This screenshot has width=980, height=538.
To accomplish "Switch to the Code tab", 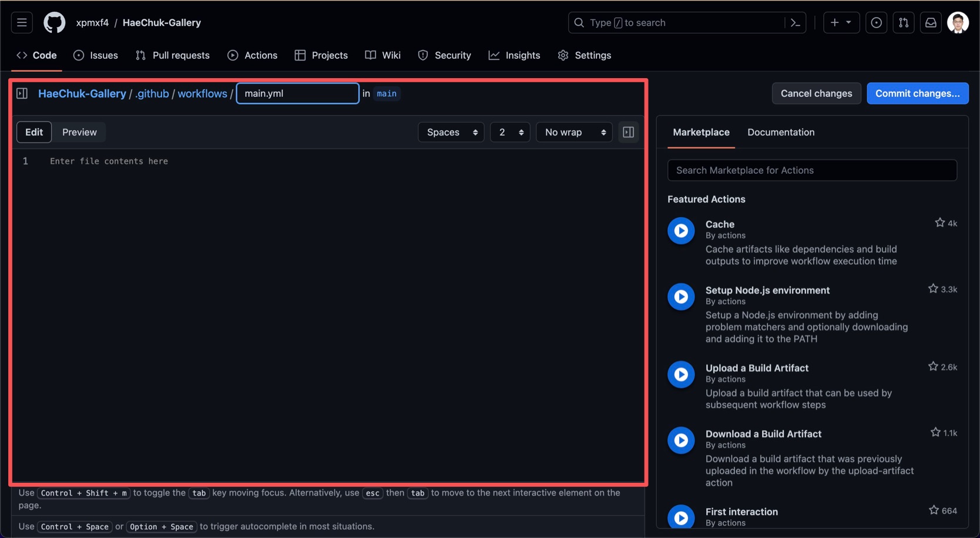I will (x=36, y=55).
